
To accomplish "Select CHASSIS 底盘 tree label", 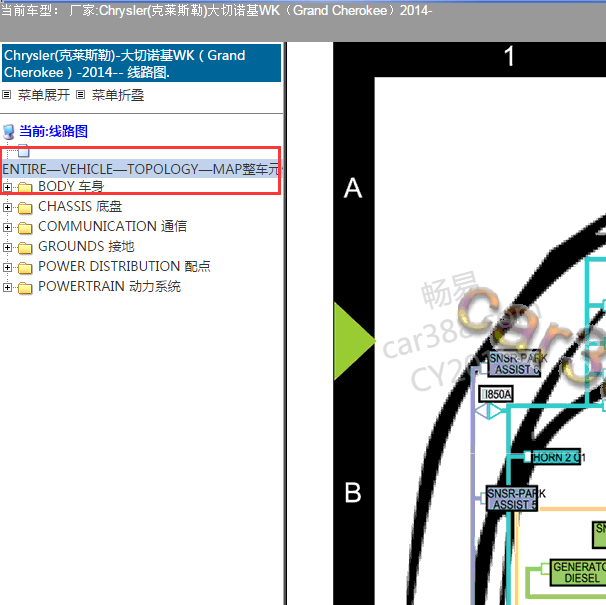I will pos(80,206).
